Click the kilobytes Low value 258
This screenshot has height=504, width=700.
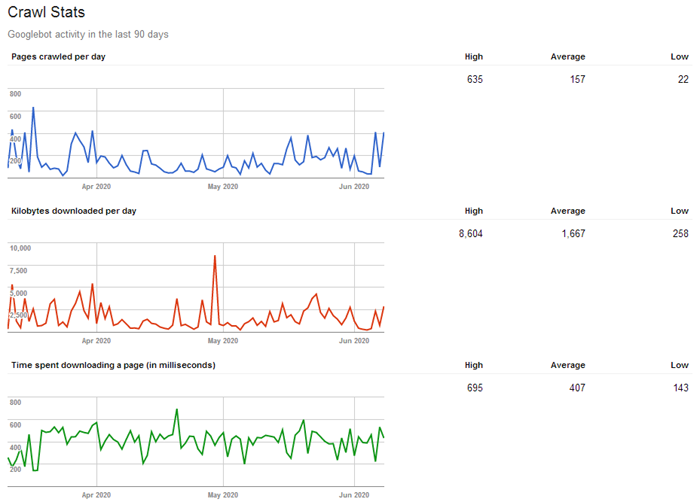(x=679, y=233)
